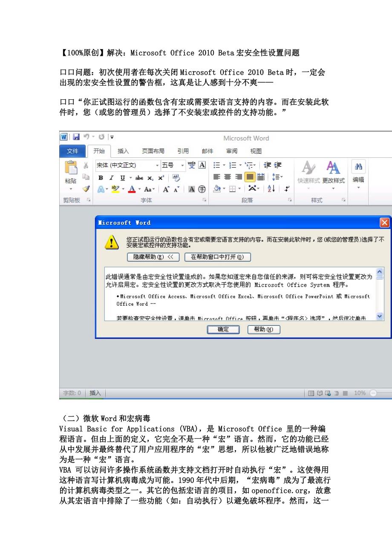
Task: Expand the 字体 group dialog launcher
Action: 205,199
